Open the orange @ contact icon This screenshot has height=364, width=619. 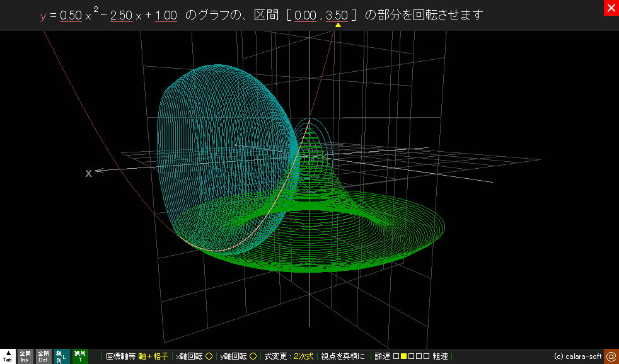coord(611,356)
